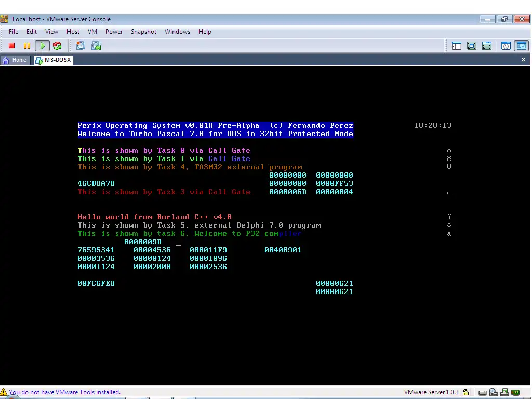This screenshot has width=532, height=399.
Task: Click the CD-ROM drive device icon
Action: pyautogui.click(x=494, y=392)
